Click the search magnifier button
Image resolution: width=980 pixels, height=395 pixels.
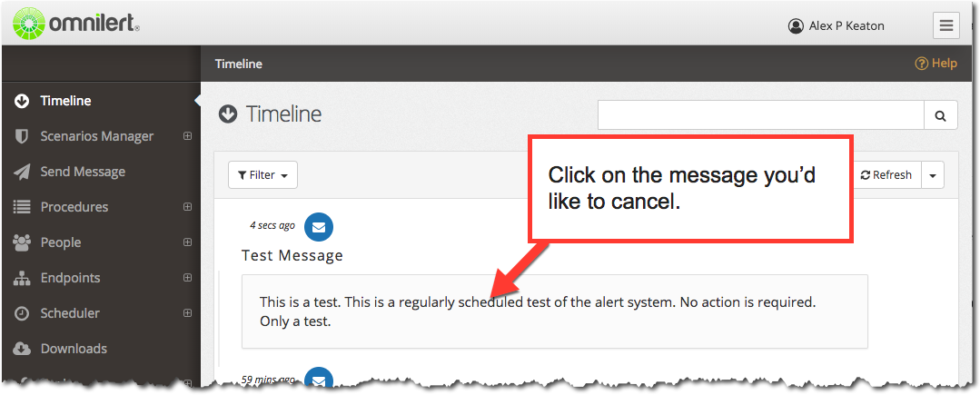click(941, 115)
